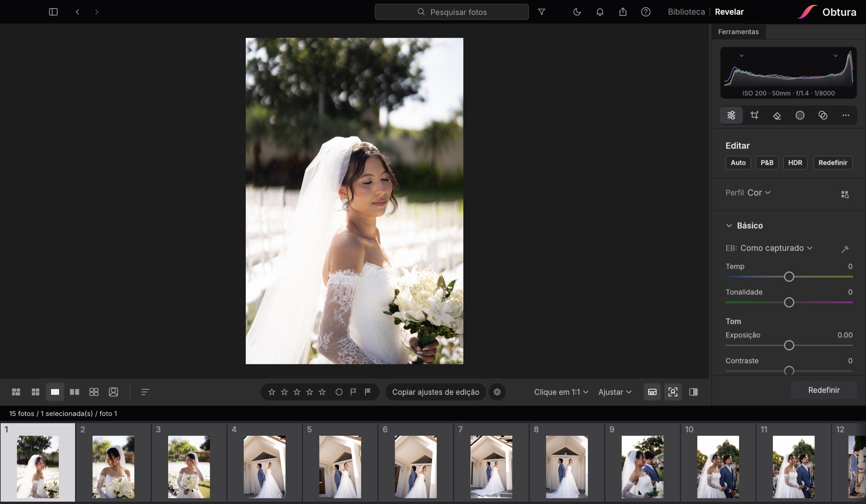Open the presets overlapping circles tool
This screenshot has height=504, width=866.
pyautogui.click(x=823, y=115)
